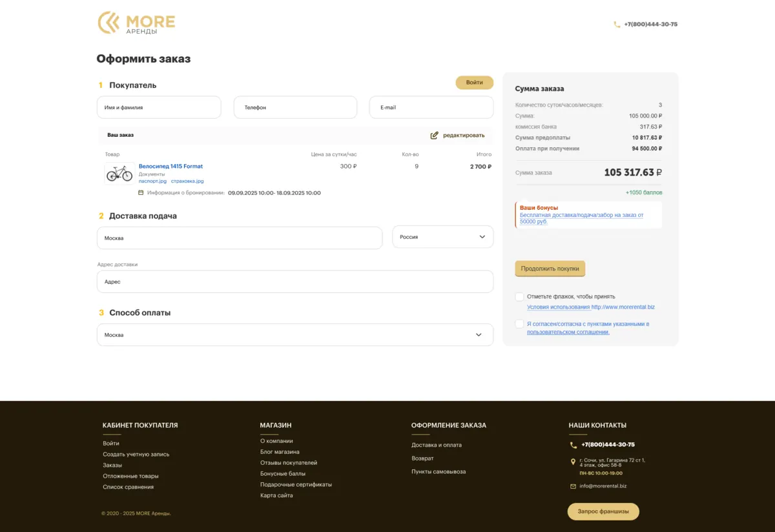The height and width of the screenshot is (532, 775).
Task: Open Создать учетную запись footer link
Action: point(136,455)
